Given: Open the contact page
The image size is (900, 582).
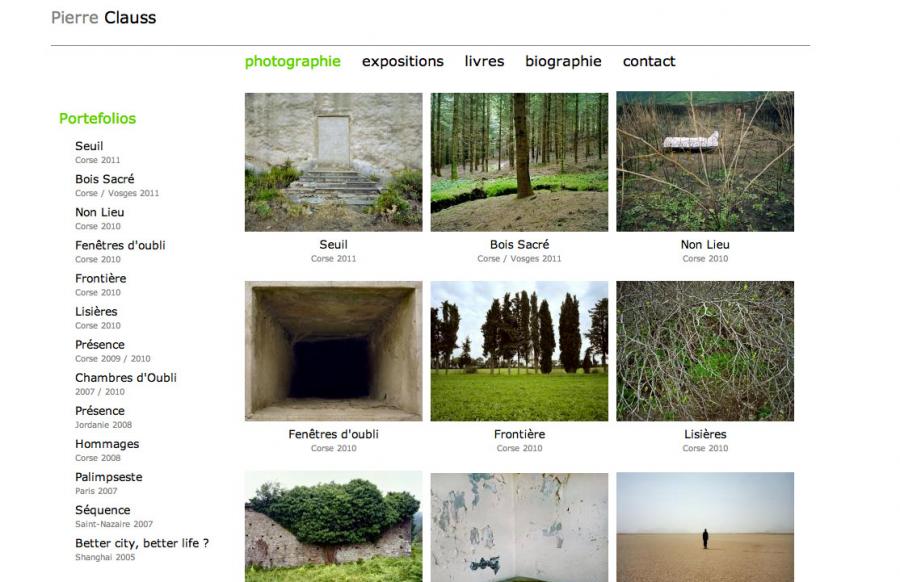Looking at the screenshot, I should tap(649, 61).
